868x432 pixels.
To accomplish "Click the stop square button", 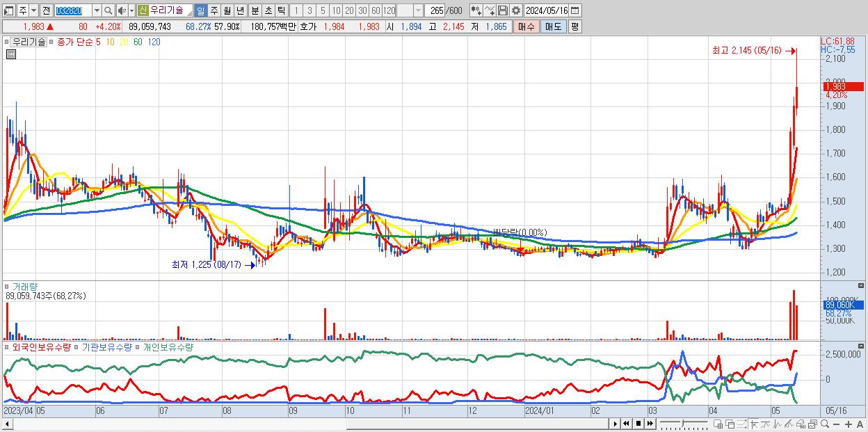I will click(x=638, y=424).
